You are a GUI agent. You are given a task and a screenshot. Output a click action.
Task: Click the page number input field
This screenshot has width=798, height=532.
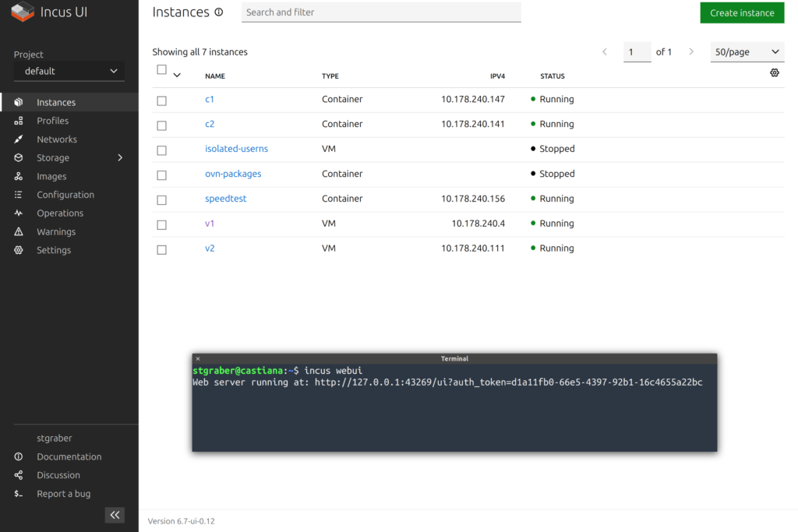(x=637, y=52)
